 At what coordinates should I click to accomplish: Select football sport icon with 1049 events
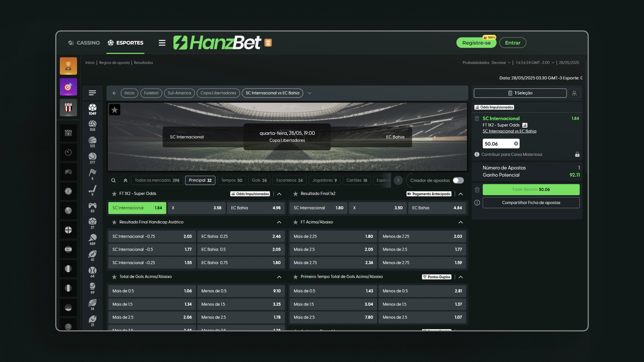click(93, 109)
